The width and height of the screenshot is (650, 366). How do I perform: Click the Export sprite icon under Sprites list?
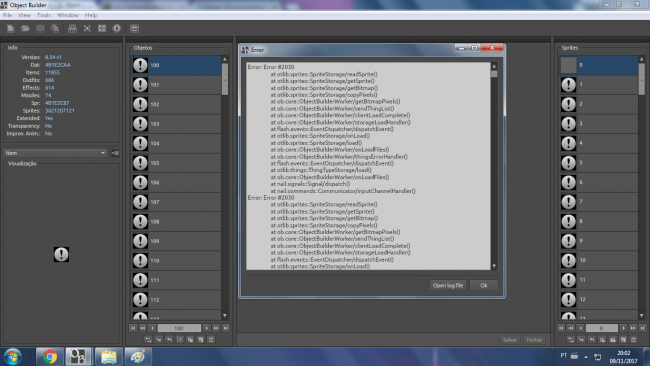pos(592,339)
